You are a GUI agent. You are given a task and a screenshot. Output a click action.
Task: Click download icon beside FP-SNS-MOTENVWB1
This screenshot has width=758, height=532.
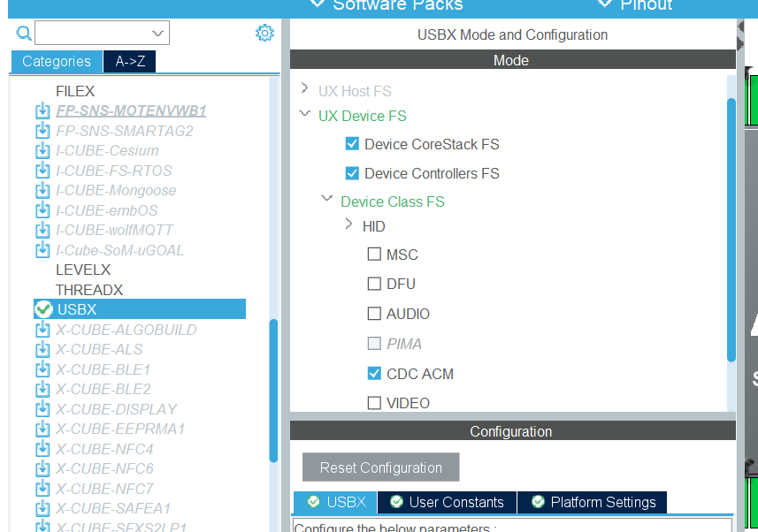coord(42,110)
